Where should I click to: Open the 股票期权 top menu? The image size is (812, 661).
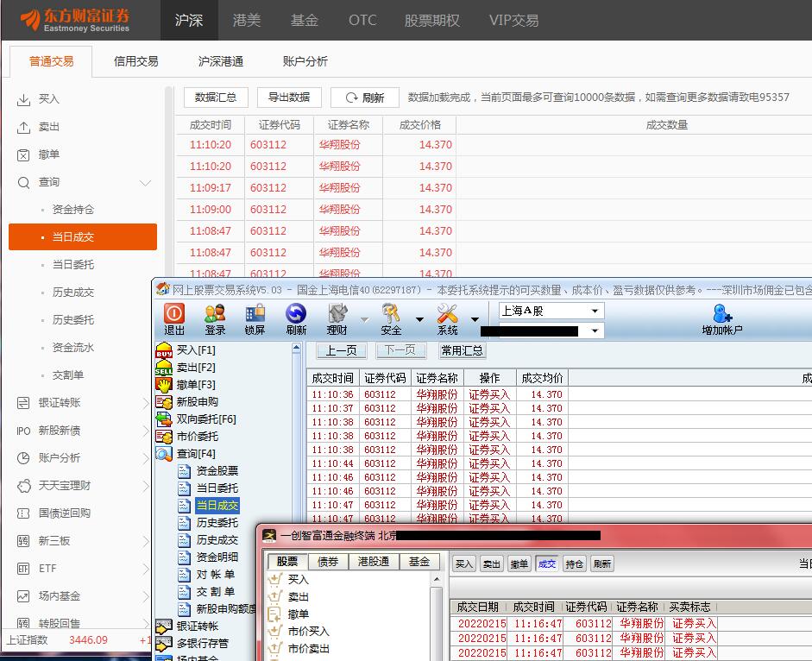(x=432, y=20)
